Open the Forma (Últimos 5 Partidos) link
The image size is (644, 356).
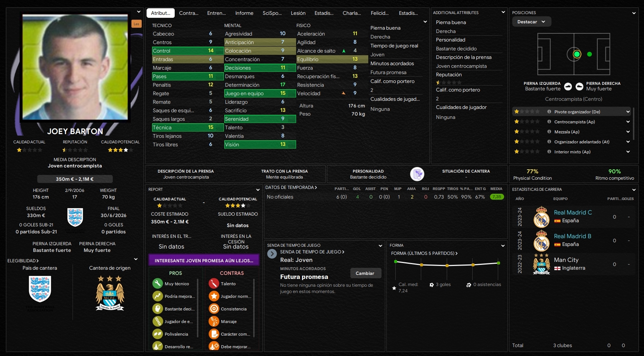point(425,253)
